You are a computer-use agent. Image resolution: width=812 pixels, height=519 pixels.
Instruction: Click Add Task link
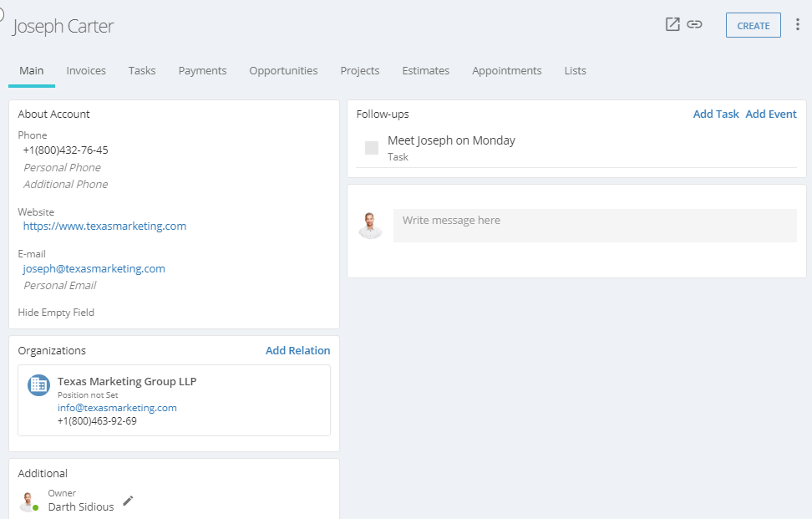[716, 114]
